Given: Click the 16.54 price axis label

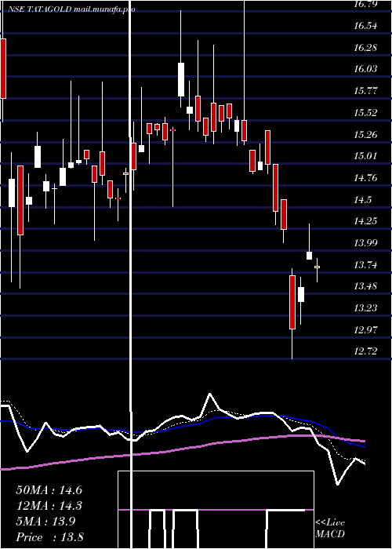Looking at the screenshot, I should (365, 26).
